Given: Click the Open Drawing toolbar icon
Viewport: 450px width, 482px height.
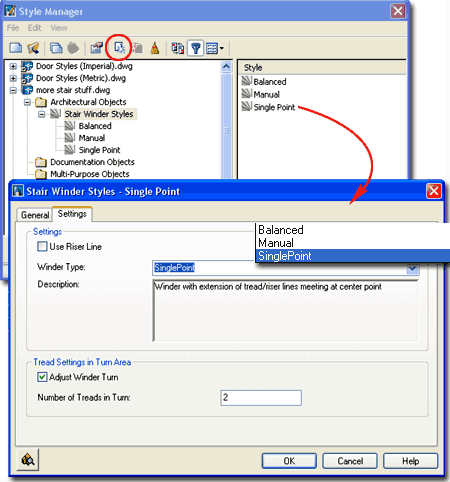Looking at the screenshot, I should point(33,48).
